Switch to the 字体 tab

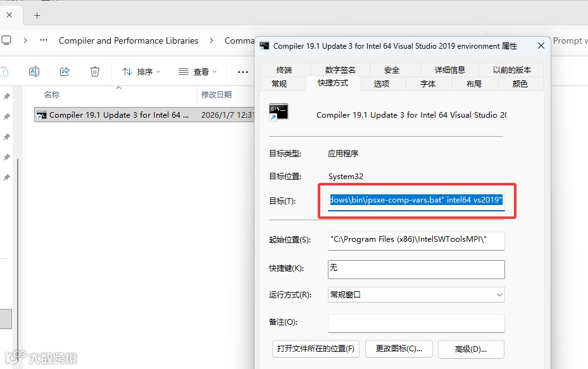tap(428, 84)
